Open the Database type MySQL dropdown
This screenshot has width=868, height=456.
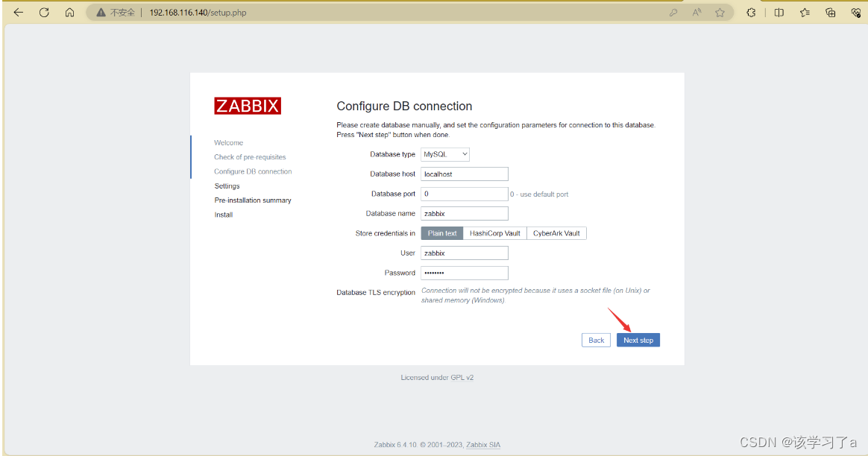tap(445, 154)
